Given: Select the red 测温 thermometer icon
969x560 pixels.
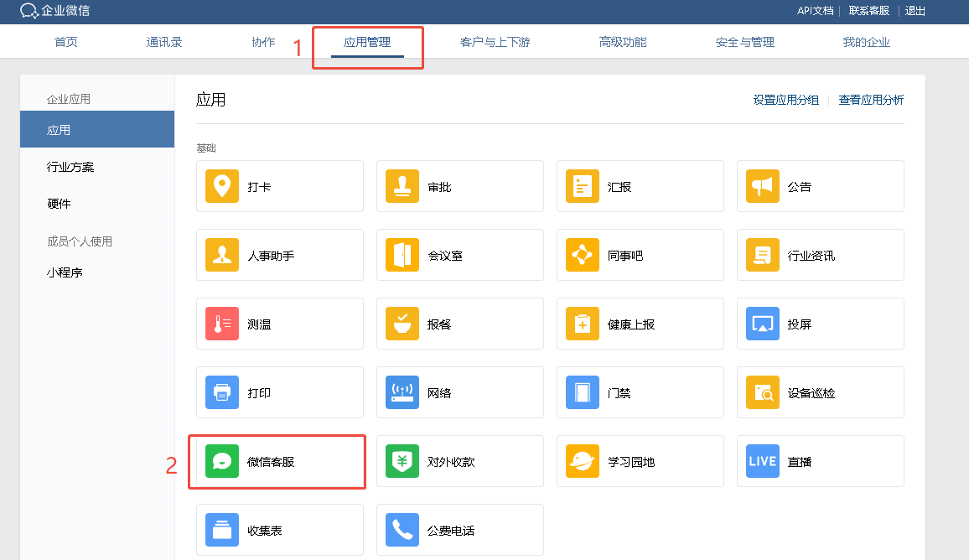Looking at the screenshot, I should click(x=222, y=324).
